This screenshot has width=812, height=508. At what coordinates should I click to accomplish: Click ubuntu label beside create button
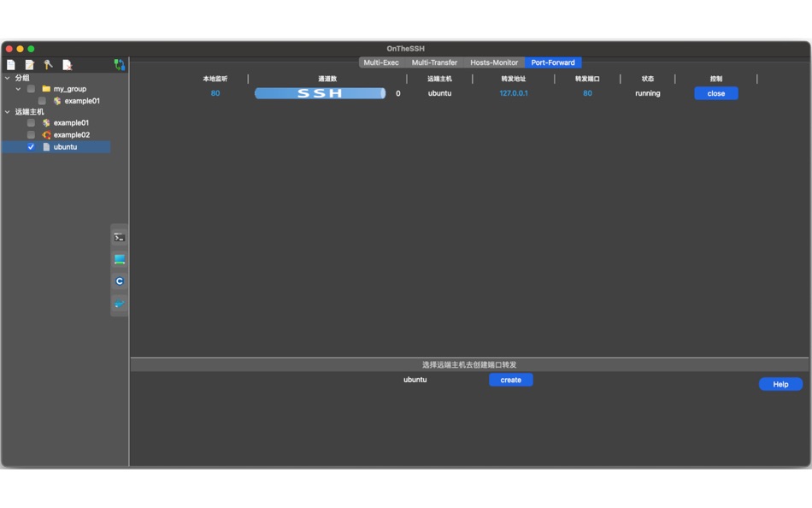[x=415, y=380]
